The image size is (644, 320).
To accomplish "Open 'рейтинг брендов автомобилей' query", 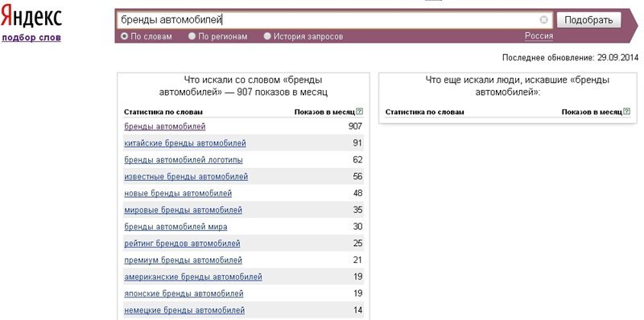I will tap(183, 244).
